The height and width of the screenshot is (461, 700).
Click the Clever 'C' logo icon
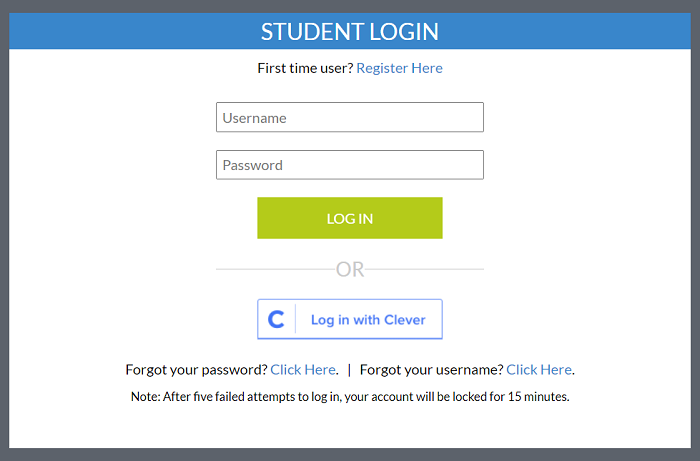tap(276, 320)
